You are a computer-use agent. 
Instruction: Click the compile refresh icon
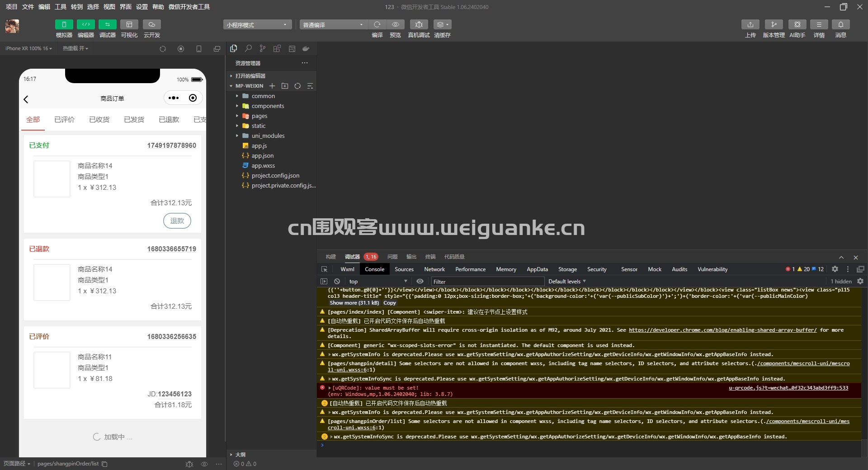377,24
